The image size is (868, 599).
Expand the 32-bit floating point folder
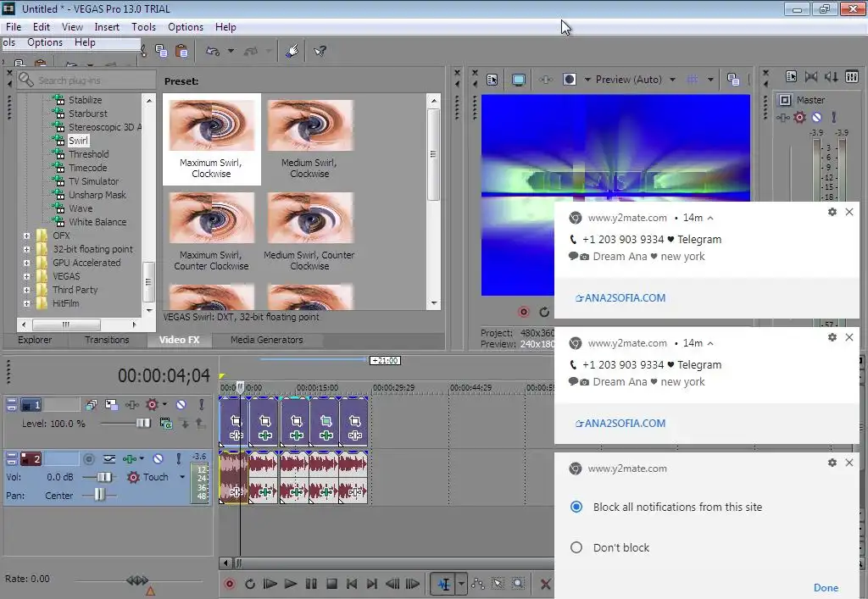tap(26, 249)
